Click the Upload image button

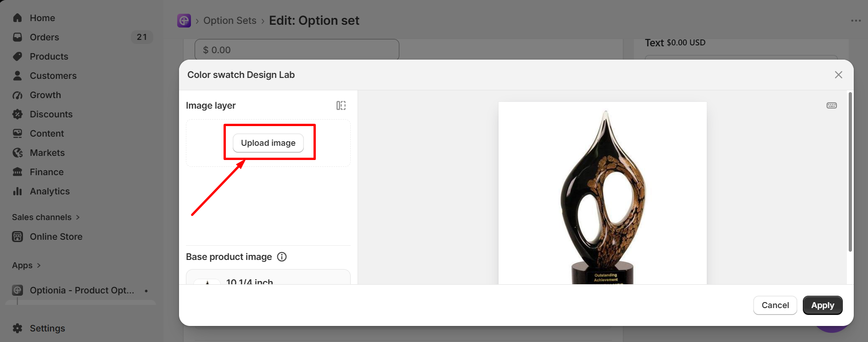(x=268, y=143)
